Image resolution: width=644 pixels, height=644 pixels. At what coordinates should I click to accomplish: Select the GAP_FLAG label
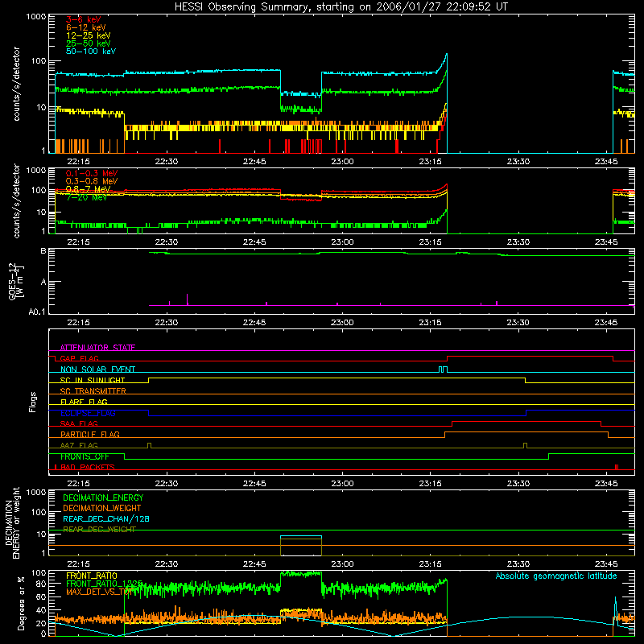(x=79, y=358)
